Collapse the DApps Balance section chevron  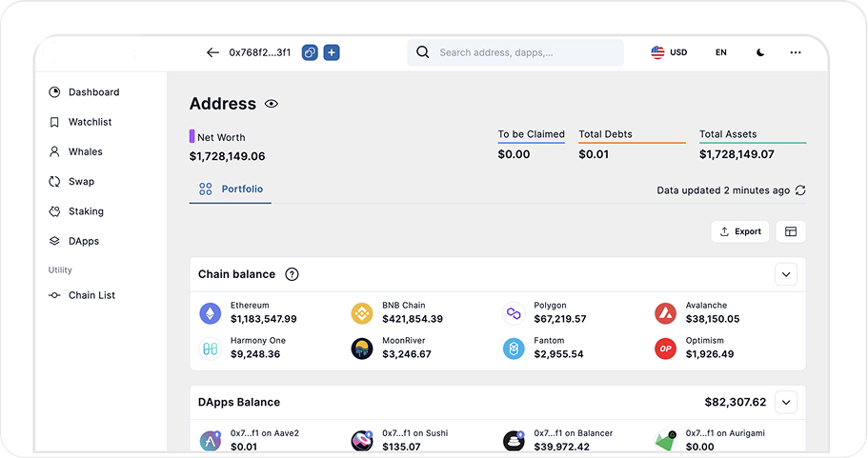click(786, 402)
